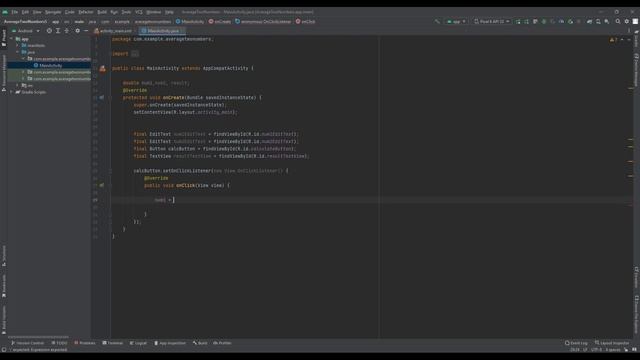Viewport: 640px width, 360px height.
Task: Open Layout Inspector in bottom bar
Action: pos(612,343)
